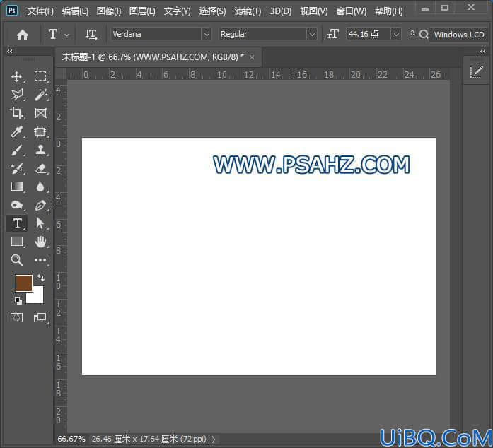The height and width of the screenshot is (448, 493).
Task: Select the Magic Wand tool
Action: click(x=40, y=95)
